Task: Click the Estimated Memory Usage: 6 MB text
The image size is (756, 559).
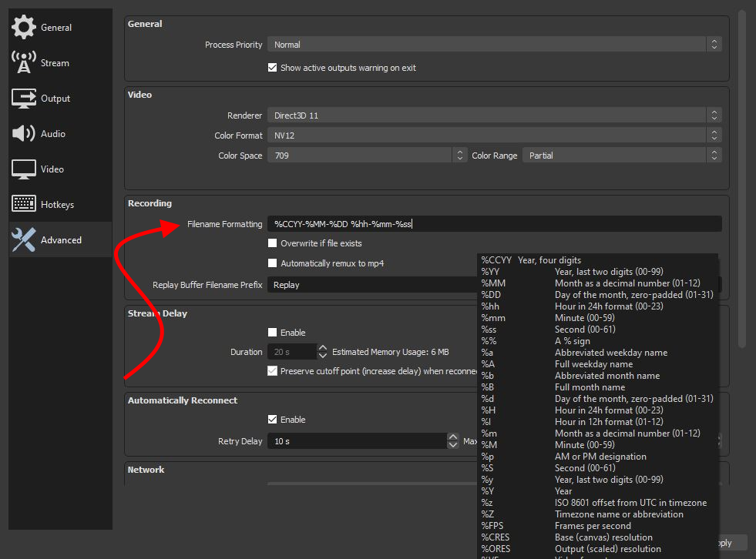Action: [391, 353]
